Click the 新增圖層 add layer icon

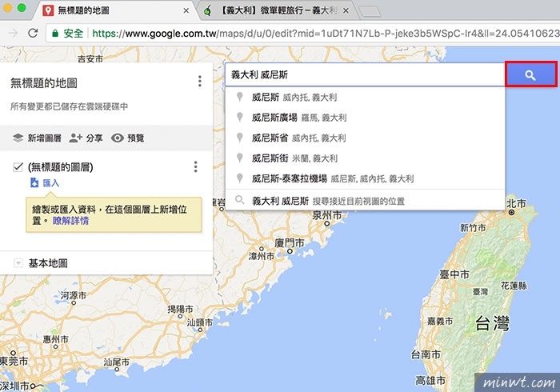tap(18, 138)
